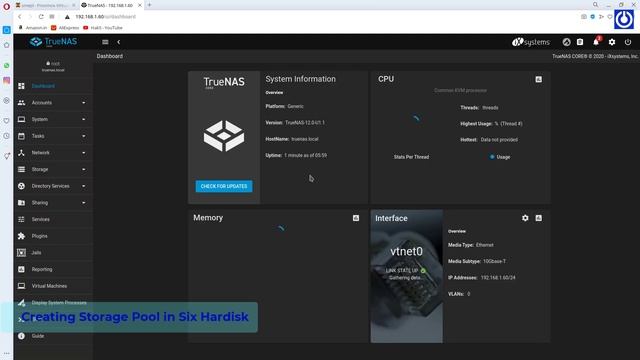Click the Virtual Machines monitor icon
Viewport: 640px width, 360px height.
(x=21, y=286)
